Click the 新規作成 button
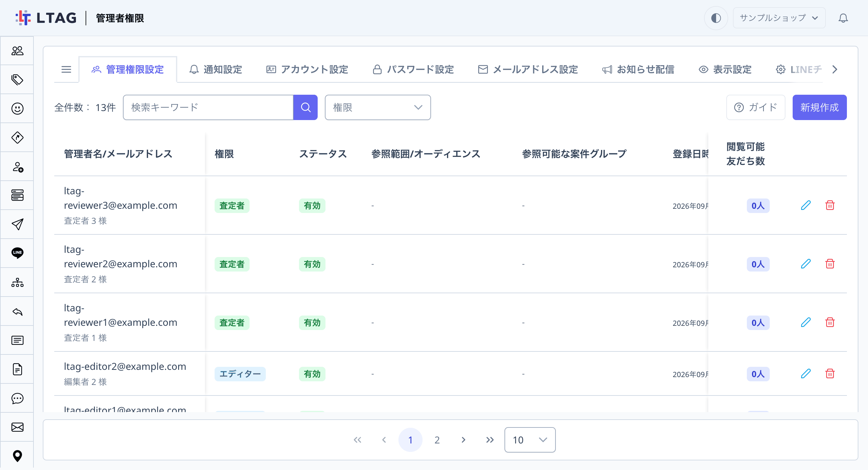This screenshot has width=868, height=470. pyautogui.click(x=819, y=108)
